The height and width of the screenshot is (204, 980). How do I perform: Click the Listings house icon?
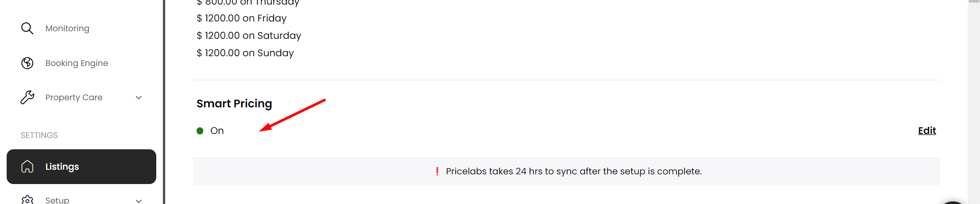click(x=27, y=167)
